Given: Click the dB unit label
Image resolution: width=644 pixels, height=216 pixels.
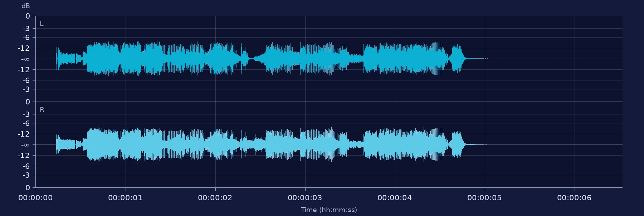Looking at the screenshot, I should tap(26, 6).
